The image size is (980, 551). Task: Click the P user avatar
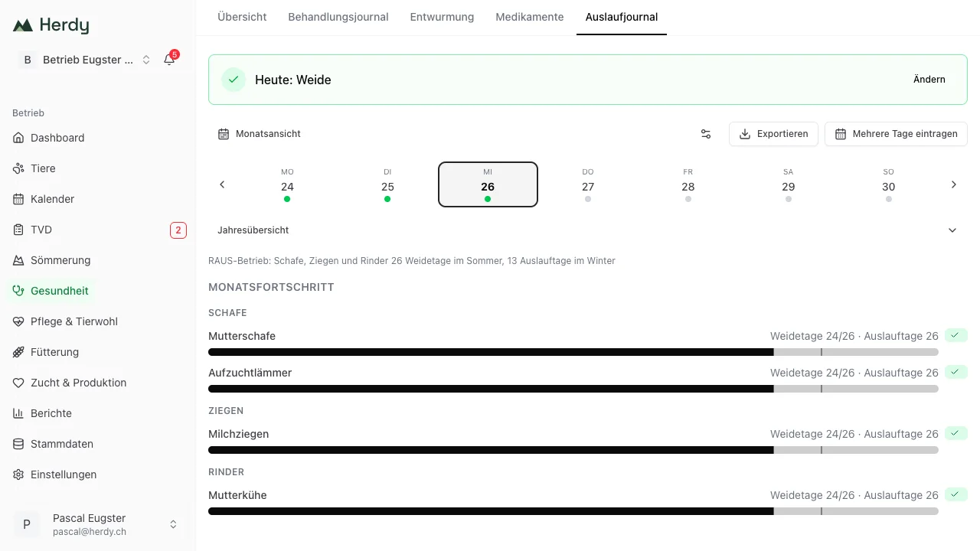[27, 524]
